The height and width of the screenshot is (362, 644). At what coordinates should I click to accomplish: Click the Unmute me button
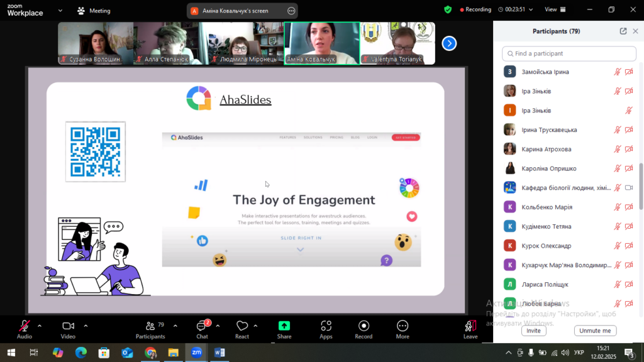595,331
